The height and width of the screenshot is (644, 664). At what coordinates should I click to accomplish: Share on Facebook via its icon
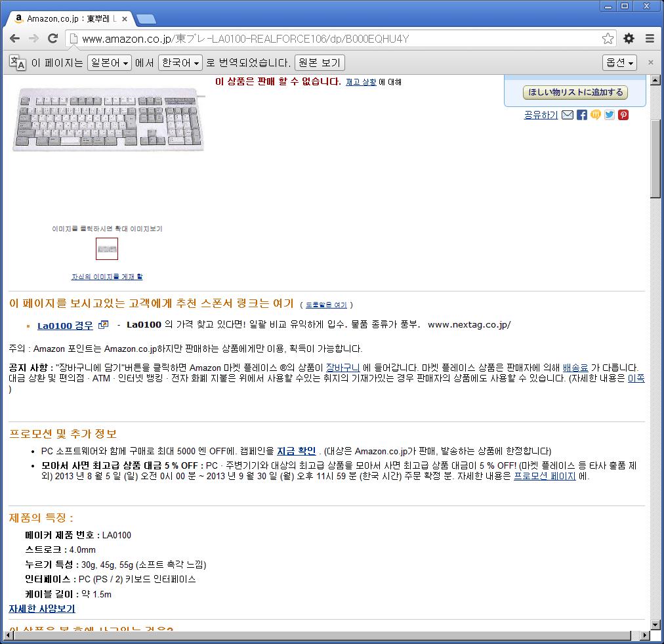(582, 115)
